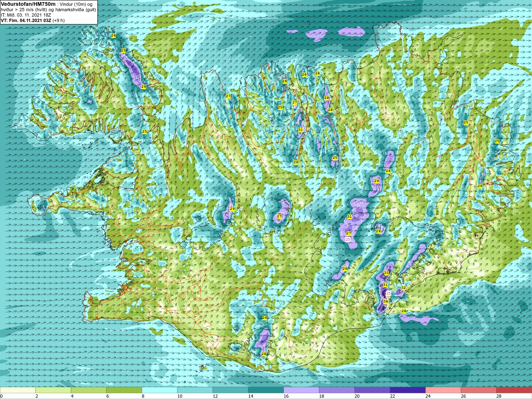Viewport: 532px width, 399px height.
Task: Click the 8–10 pale cyan legend swatch
Action: pyautogui.click(x=160, y=390)
